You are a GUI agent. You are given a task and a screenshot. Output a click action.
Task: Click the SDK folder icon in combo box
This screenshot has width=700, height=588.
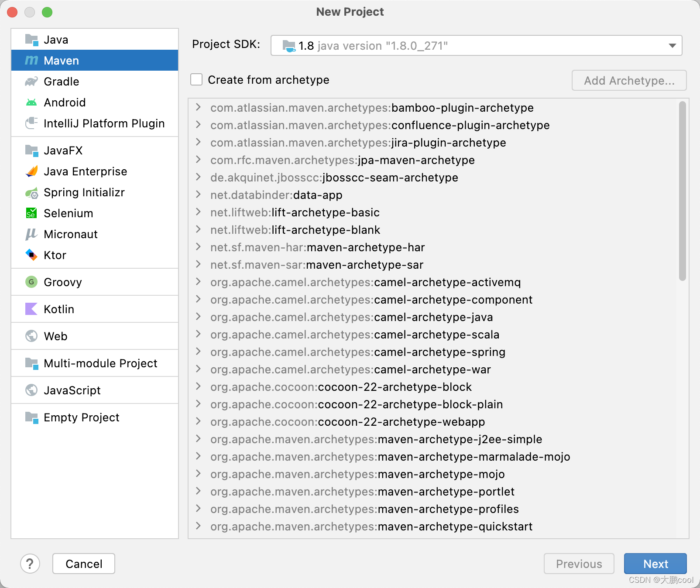click(x=289, y=46)
